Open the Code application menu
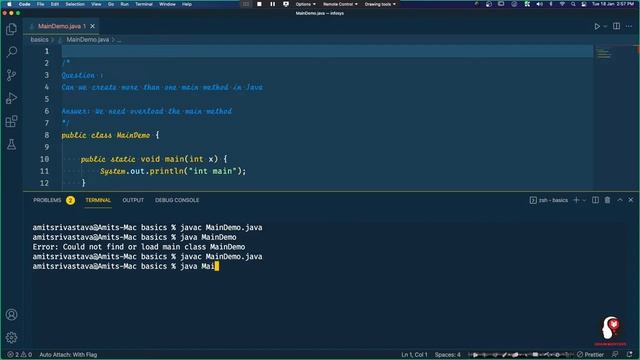This screenshot has height=360, width=640. 24,4
